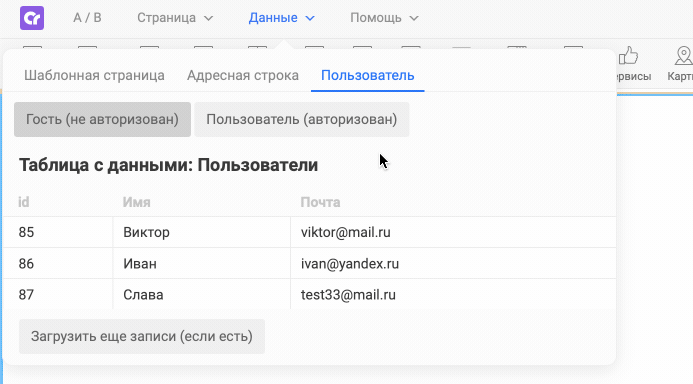The width and height of the screenshot is (693, 384).
Task: Click the Почта column header
Action: click(x=320, y=202)
